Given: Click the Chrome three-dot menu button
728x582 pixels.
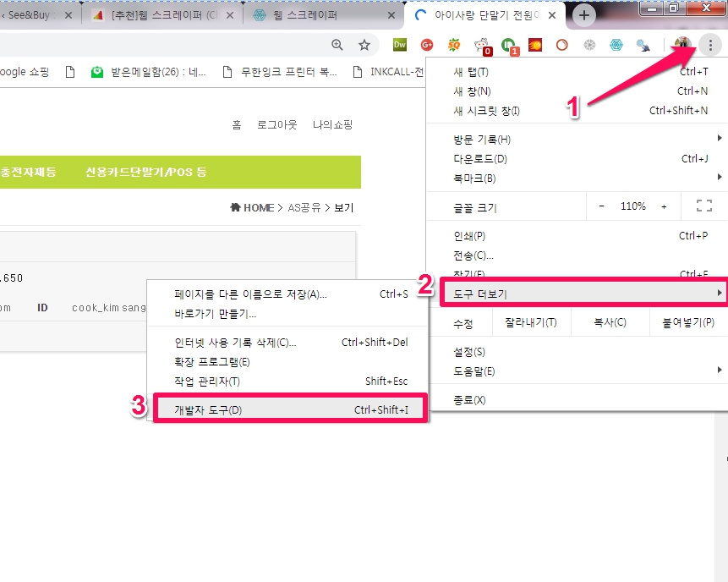Looking at the screenshot, I should (x=711, y=45).
